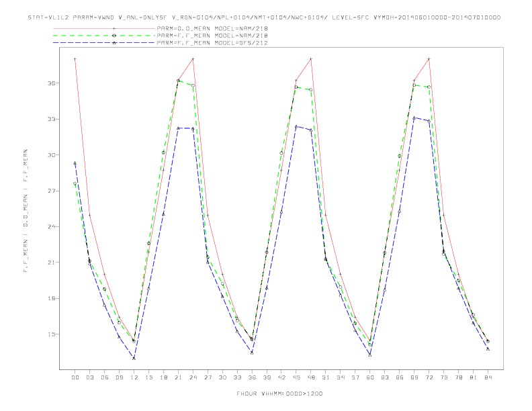Click x-axis tick label 39
This screenshot has width=532, height=411.
pos(267,377)
